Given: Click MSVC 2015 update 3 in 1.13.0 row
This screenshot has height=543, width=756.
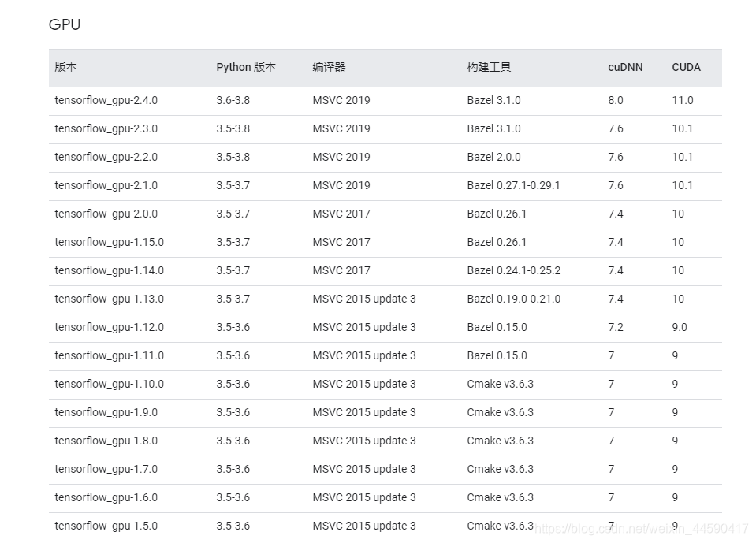Looking at the screenshot, I should (364, 299).
